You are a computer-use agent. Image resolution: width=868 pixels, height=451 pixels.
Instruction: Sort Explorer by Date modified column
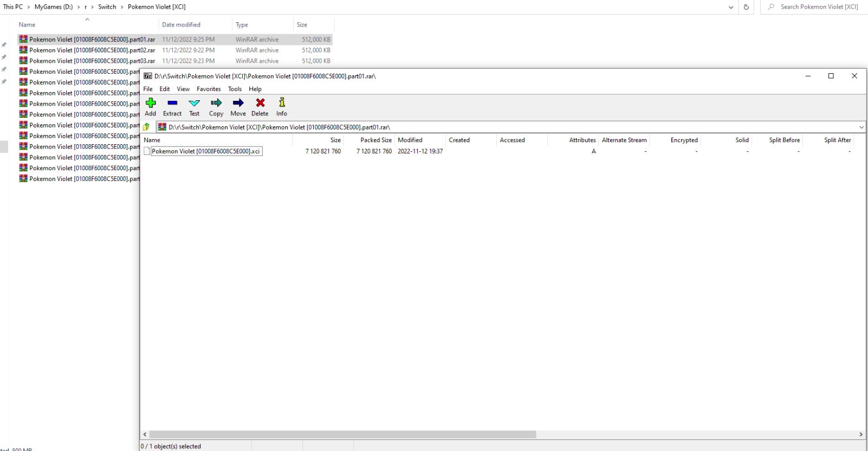pyautogui.click(x=195, y=24)
